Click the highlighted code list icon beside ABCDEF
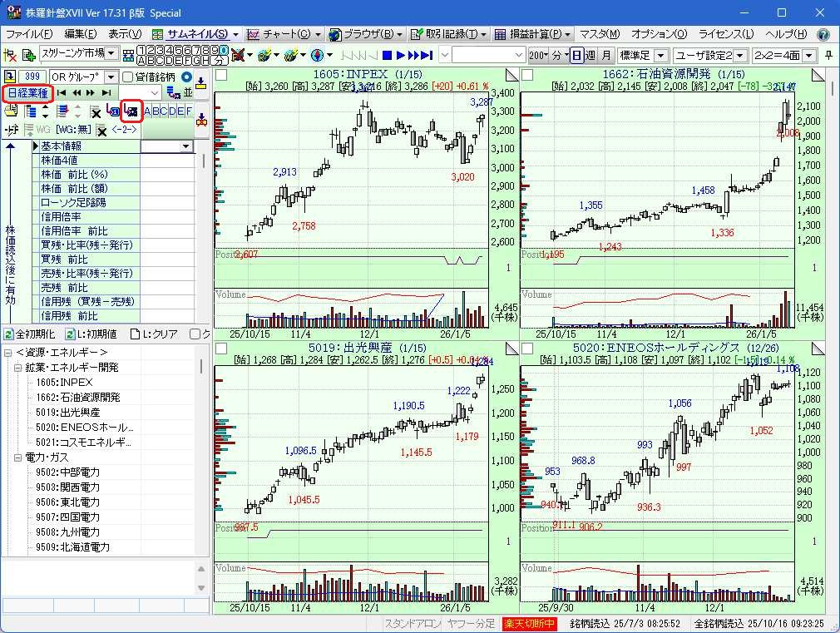 point(131,111)
